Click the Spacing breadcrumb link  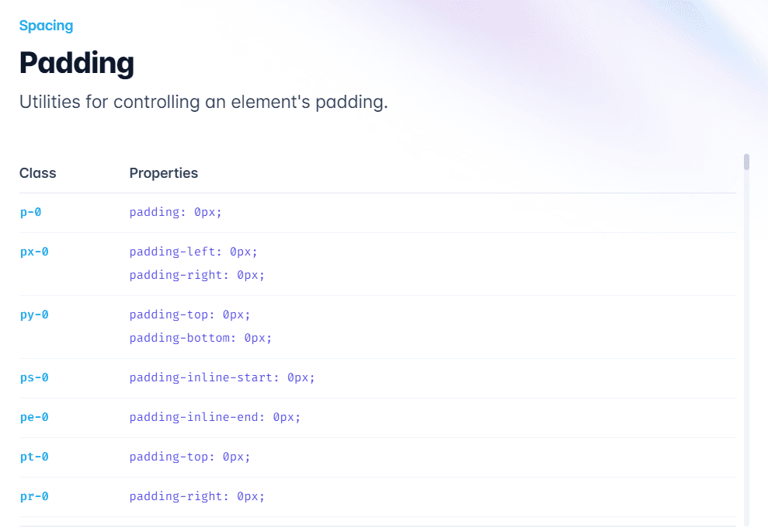pos(46,26)
